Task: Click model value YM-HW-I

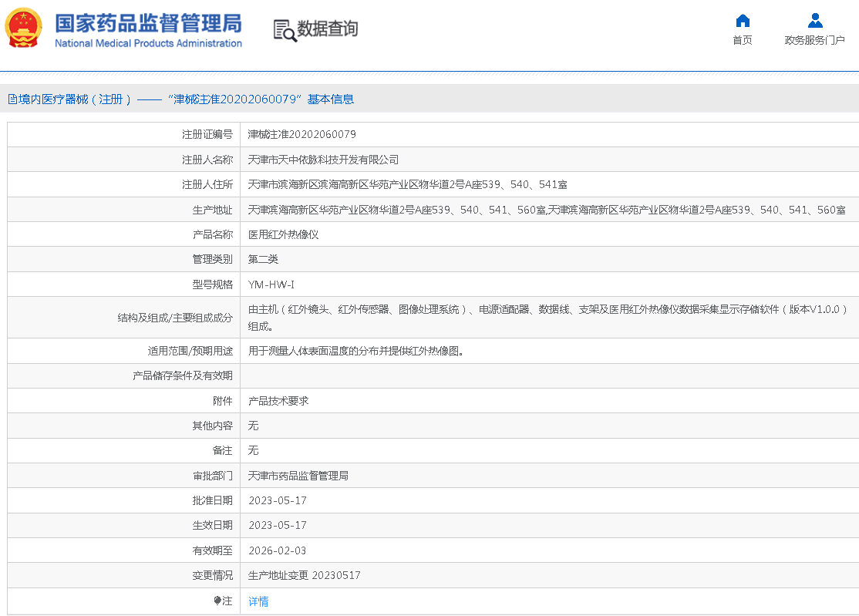Action: [271, 284]
